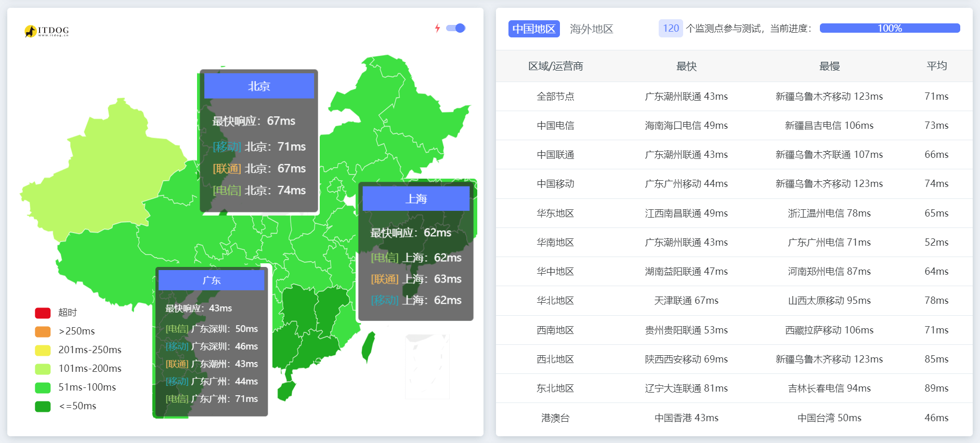
Task: Switch to 海外地区 tab
Action: tap(591, 29)
